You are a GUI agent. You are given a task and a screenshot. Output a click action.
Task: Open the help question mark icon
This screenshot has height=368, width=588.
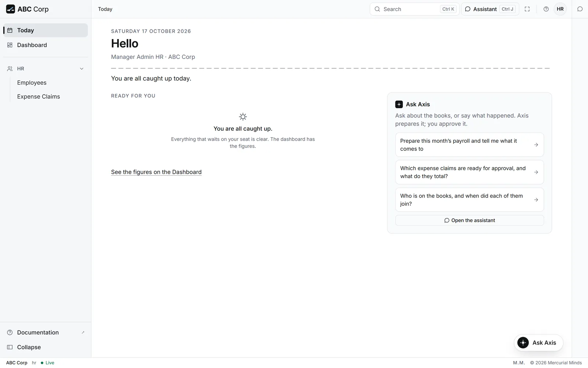(546, 9)
